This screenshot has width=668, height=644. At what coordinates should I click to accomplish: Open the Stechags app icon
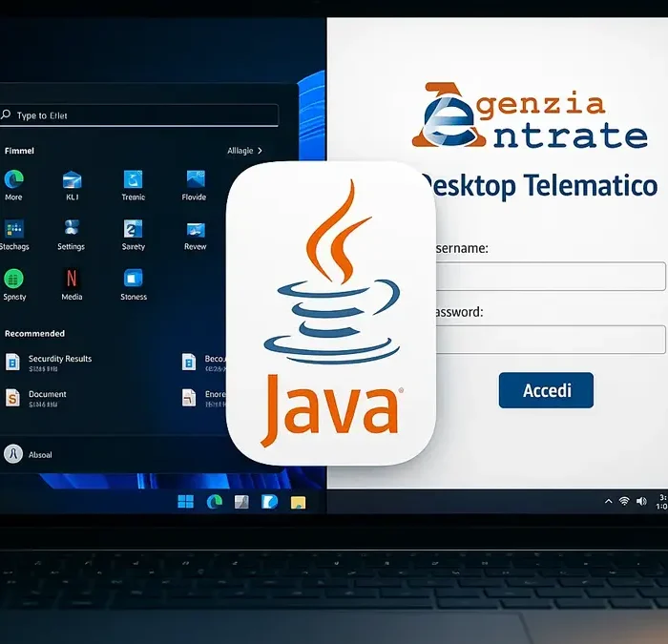point(13,229)
